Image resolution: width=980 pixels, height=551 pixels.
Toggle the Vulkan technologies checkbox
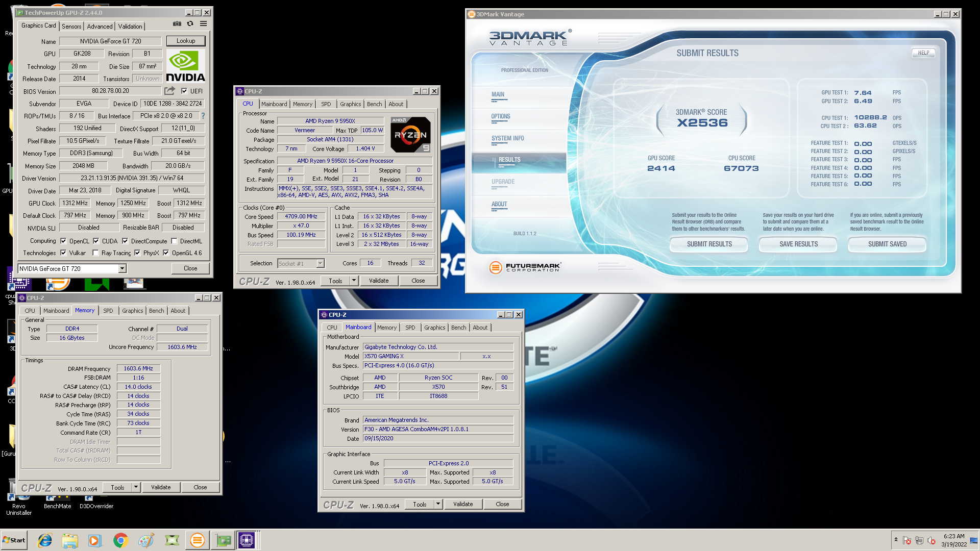[x=63, y=253]
